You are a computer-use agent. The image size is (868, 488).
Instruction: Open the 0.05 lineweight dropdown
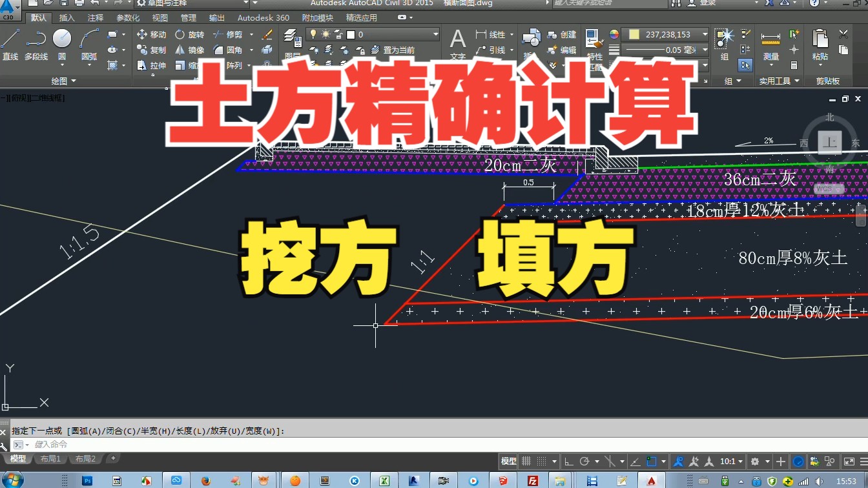tap(665, 50)
